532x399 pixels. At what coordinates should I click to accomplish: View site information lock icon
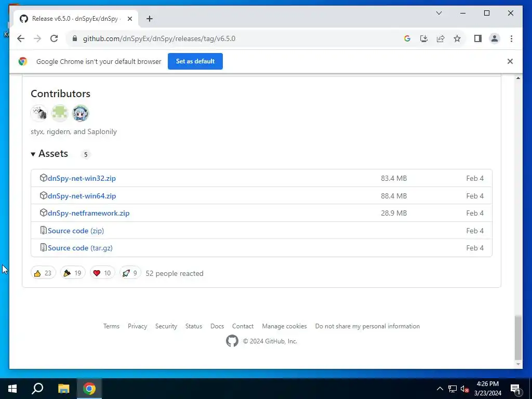pyautogui.click(x=75, y=38)
